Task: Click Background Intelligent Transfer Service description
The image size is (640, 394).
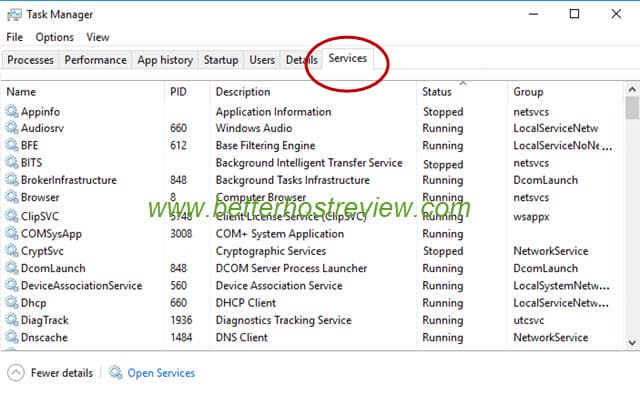Action: (x=309, y=162)
